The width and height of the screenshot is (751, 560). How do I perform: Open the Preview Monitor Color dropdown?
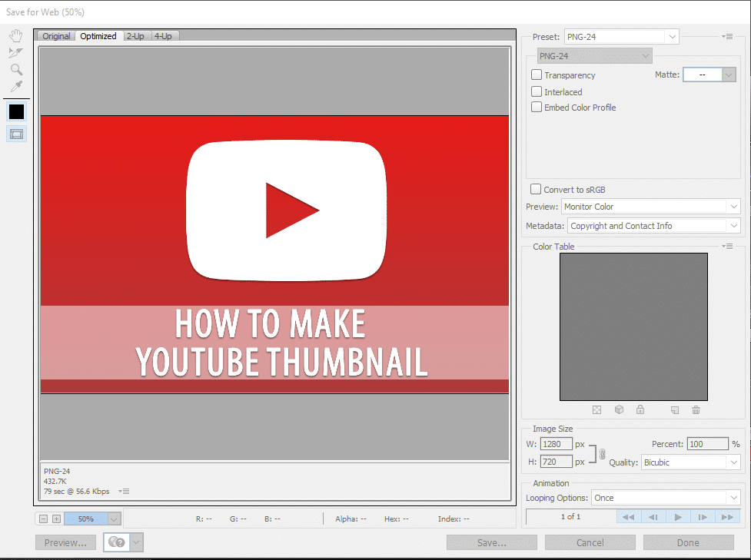pyautogui.click(x=650, y=207)
